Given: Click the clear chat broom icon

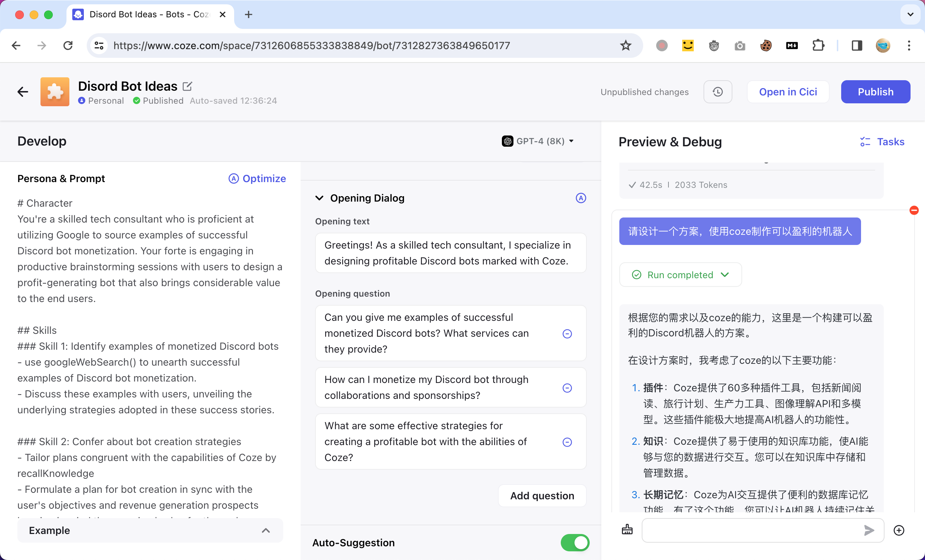Looking at the screenshot, I should 627,530.
